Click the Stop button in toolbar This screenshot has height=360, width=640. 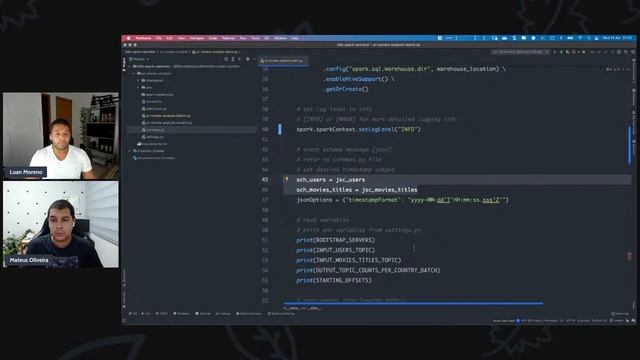(584, 52)
